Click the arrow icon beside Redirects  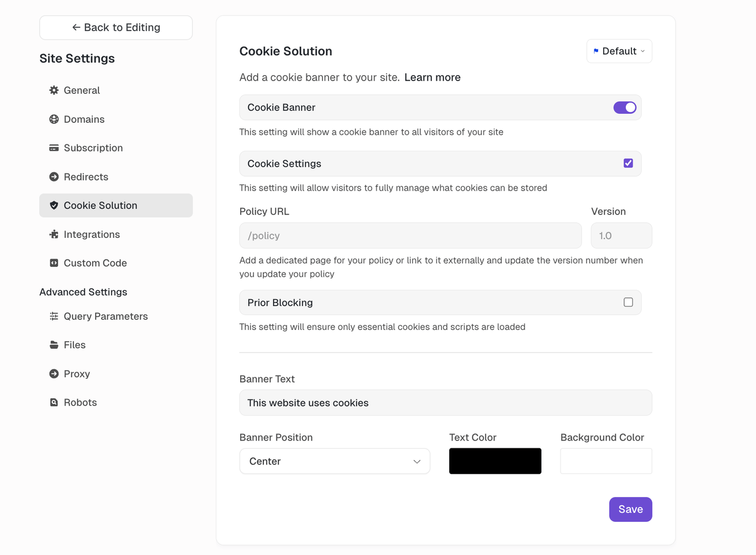click(x=54, y=177)
